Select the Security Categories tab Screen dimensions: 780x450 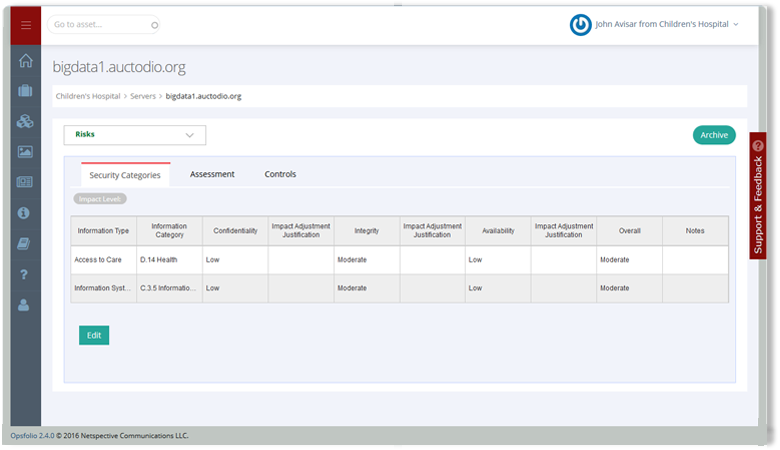(x=125, y=175)
